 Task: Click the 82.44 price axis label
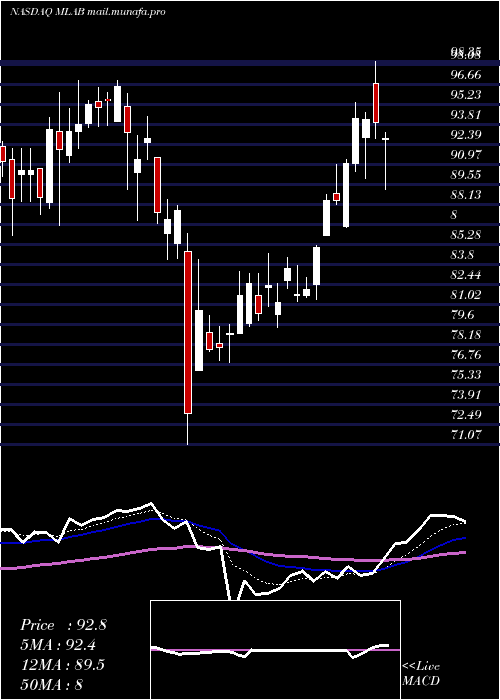pos(466,275)
